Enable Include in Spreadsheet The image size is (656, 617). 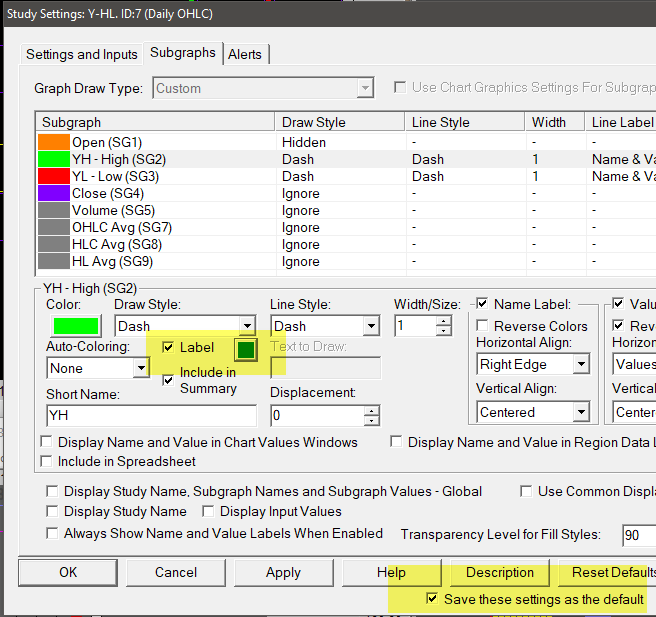(46, 461)
